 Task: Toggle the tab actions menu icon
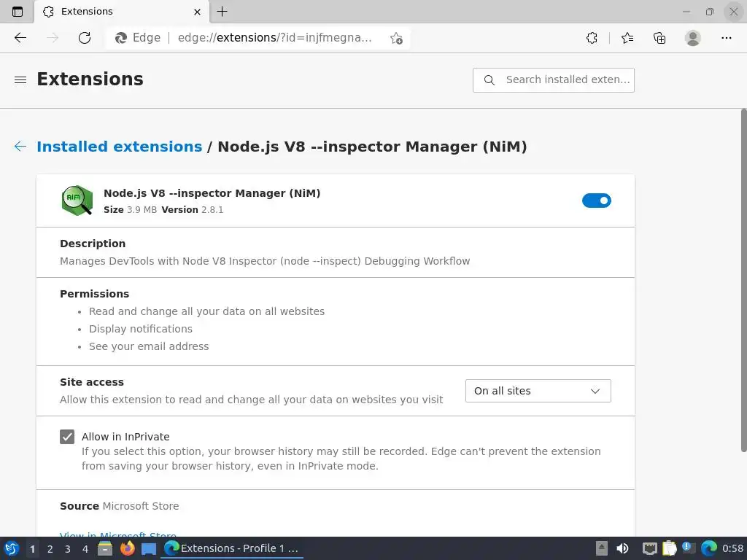point(18,12)
